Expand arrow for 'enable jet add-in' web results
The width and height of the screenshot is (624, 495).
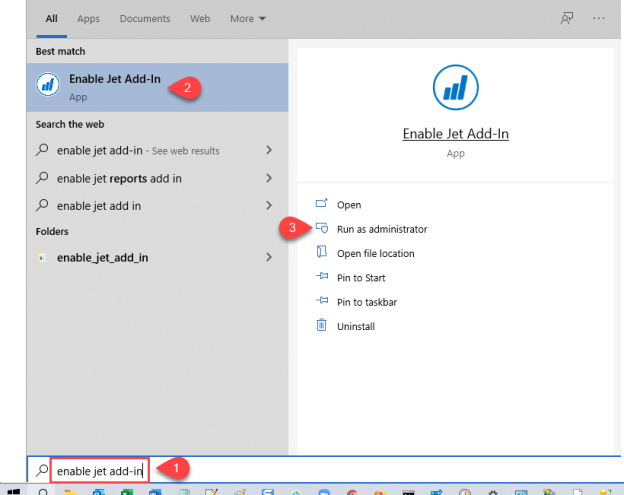coord(269,150)
